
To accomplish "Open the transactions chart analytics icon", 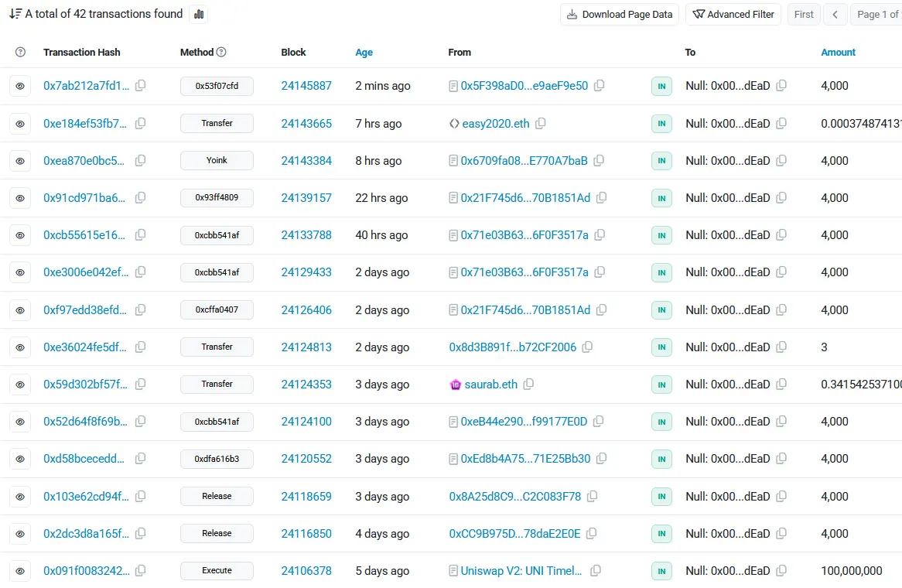I will point(199,15).
